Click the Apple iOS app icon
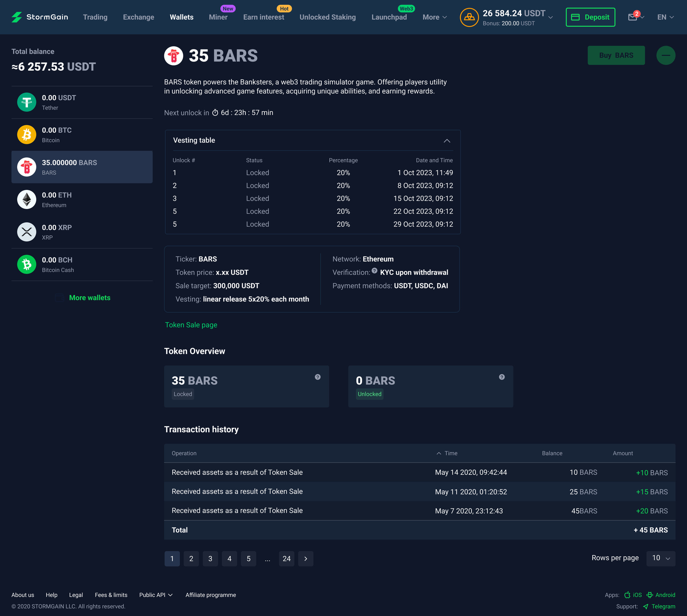 point(627,595)
